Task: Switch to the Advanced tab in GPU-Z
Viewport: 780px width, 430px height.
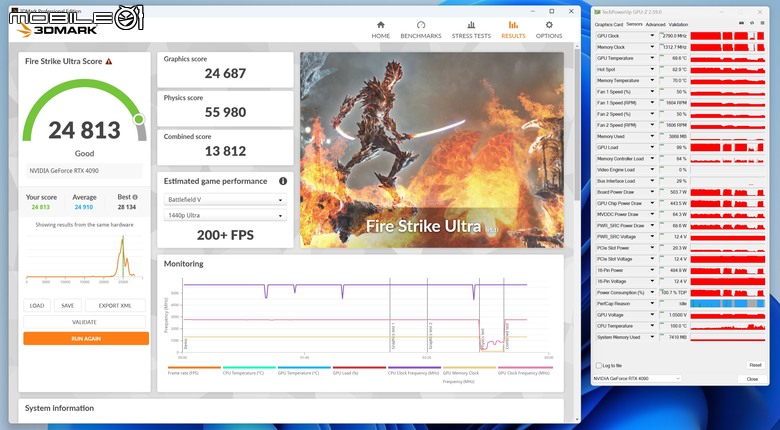Action: pos(655,24)
